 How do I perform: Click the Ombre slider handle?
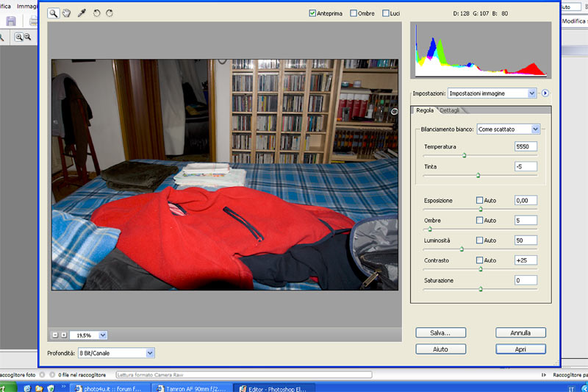430,229
